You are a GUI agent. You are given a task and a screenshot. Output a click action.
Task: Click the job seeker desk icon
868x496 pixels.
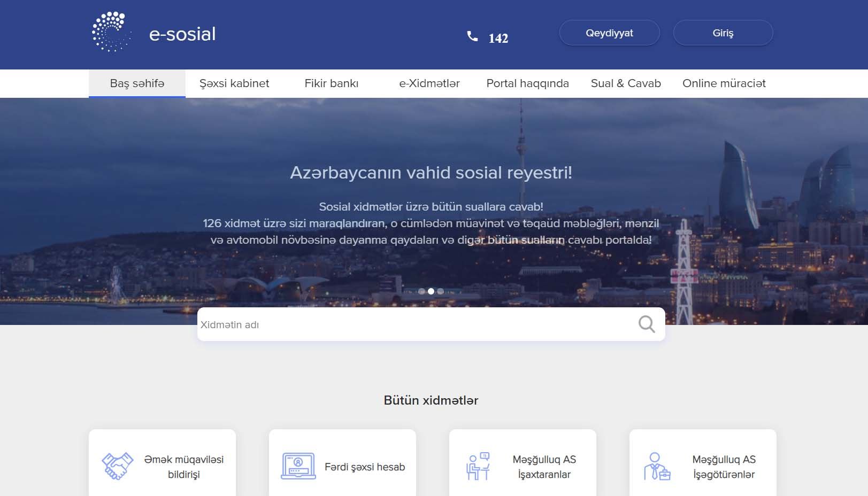pyautogui.click(x=478, y=466)
